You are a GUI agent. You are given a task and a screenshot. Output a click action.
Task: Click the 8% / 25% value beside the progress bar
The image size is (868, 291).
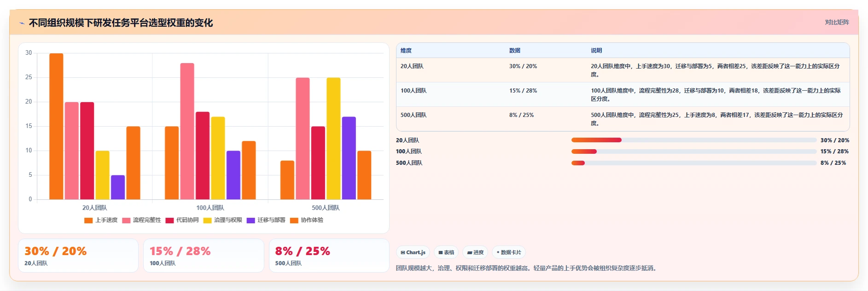833,163
